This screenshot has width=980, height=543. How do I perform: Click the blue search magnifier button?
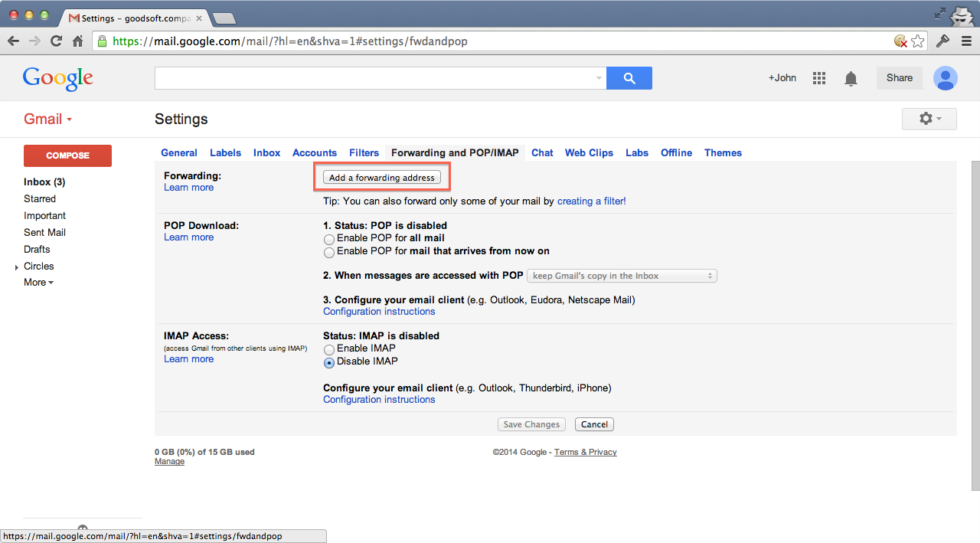[x=629, y=78]
